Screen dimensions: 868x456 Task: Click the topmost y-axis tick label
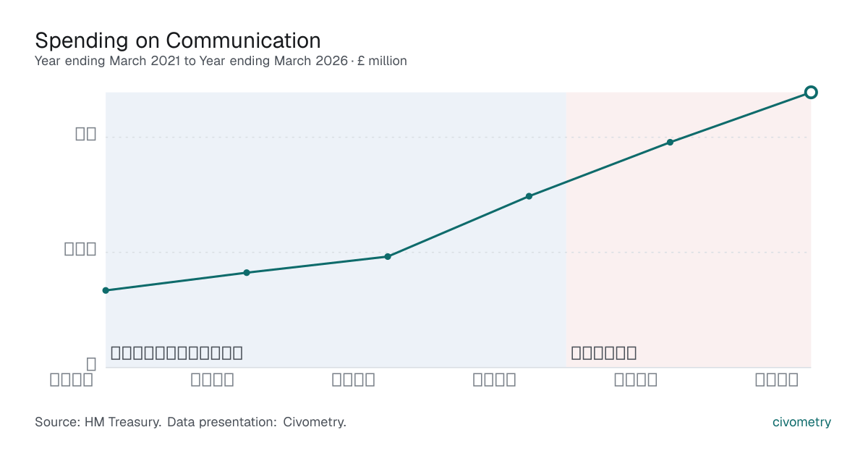(x=86, y=134)
